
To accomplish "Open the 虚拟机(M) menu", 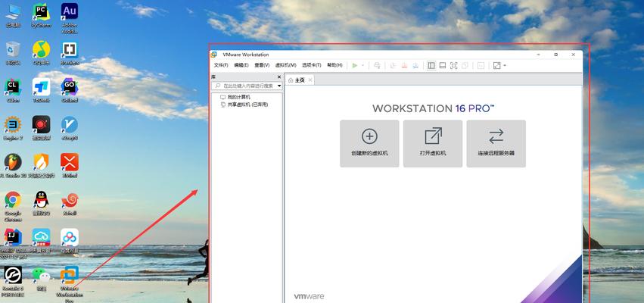I will [285, 65].
